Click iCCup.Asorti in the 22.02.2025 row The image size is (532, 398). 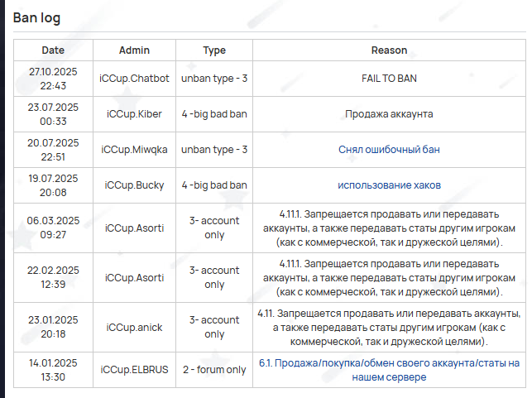134,277
